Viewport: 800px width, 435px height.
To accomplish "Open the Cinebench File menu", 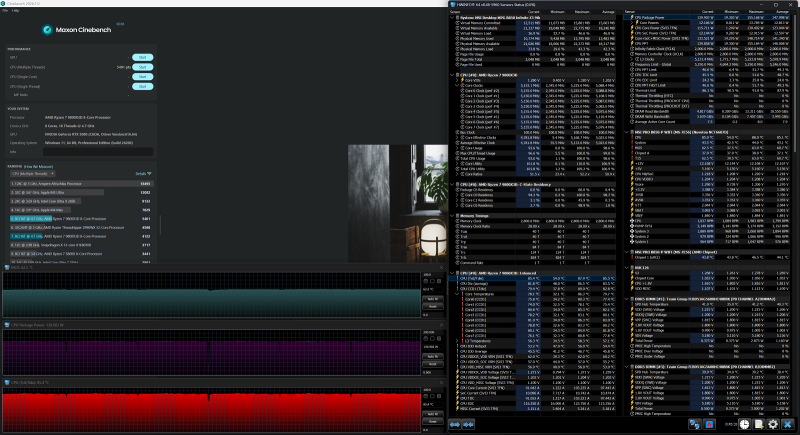I will [5, 10].
